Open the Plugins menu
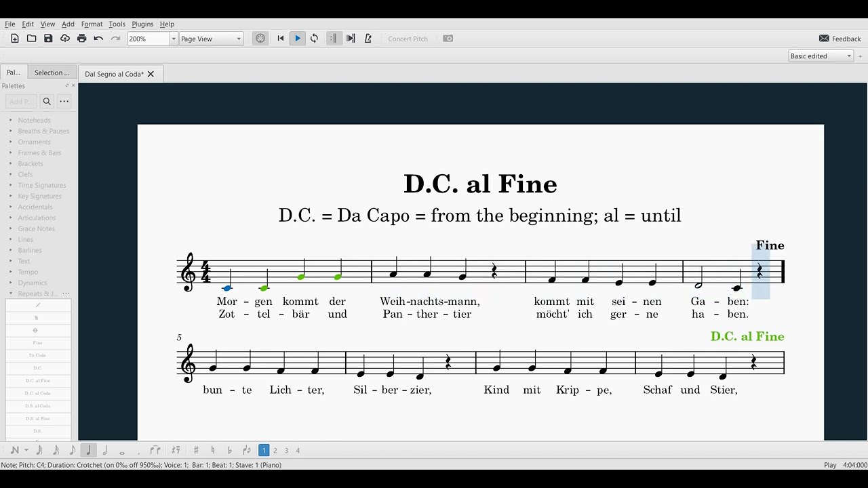Image resolution: width=868 pixels, height=488 pixels. pos(142,24)
